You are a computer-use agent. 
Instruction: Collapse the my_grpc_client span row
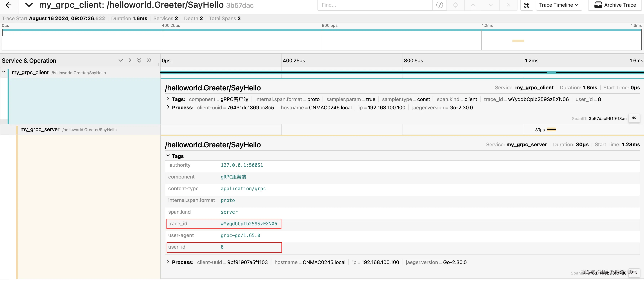[4, 72]
